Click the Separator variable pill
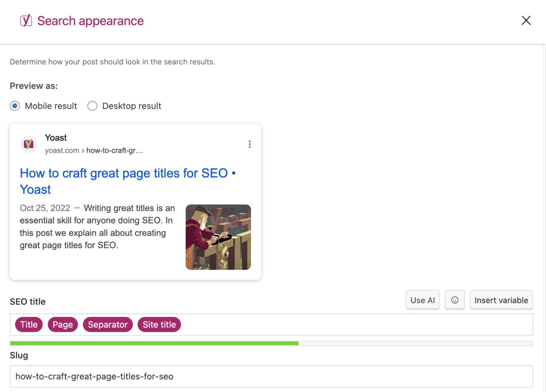546x392 pixels. (108, 324)
